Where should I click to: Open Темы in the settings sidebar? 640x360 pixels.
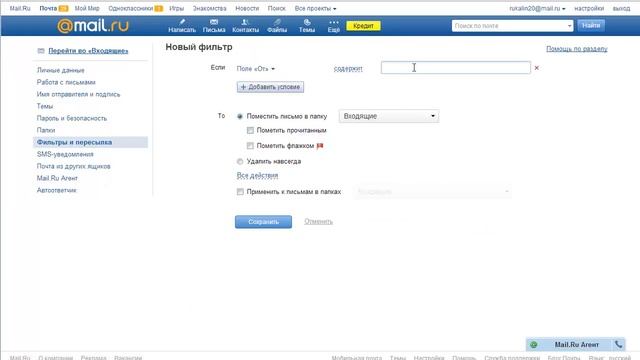45,106
